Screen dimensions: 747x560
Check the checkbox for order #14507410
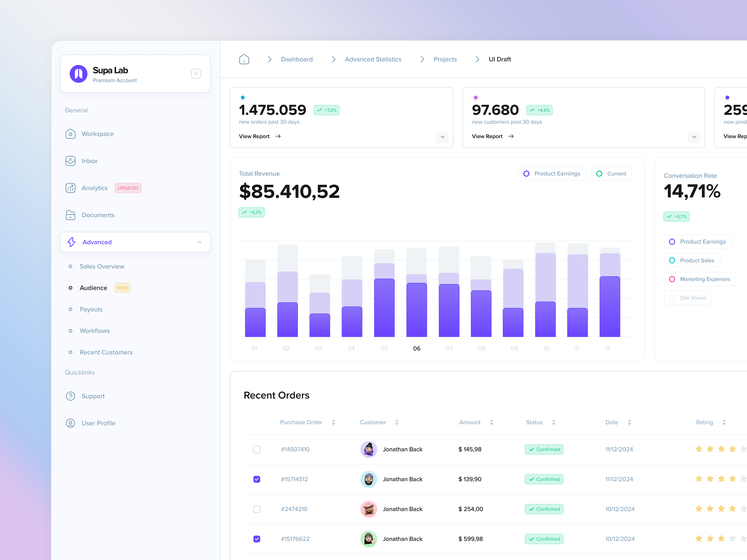(x=257, y=449)
